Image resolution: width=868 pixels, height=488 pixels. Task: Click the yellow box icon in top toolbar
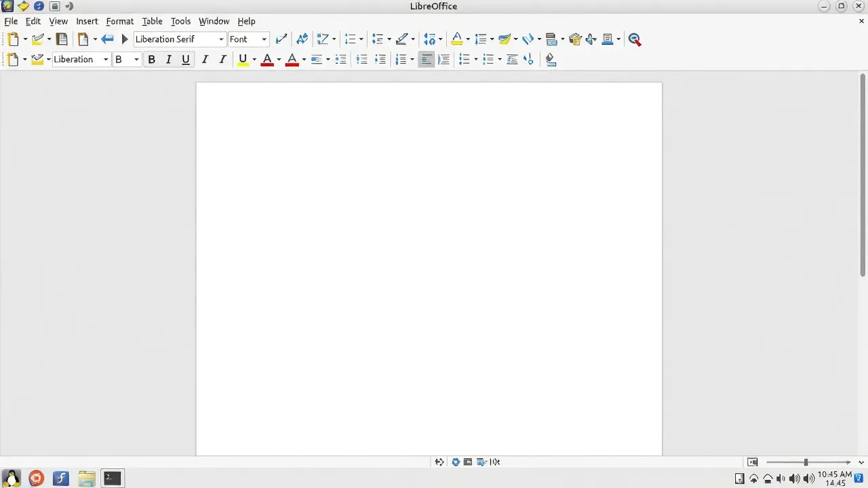point(575,39)
